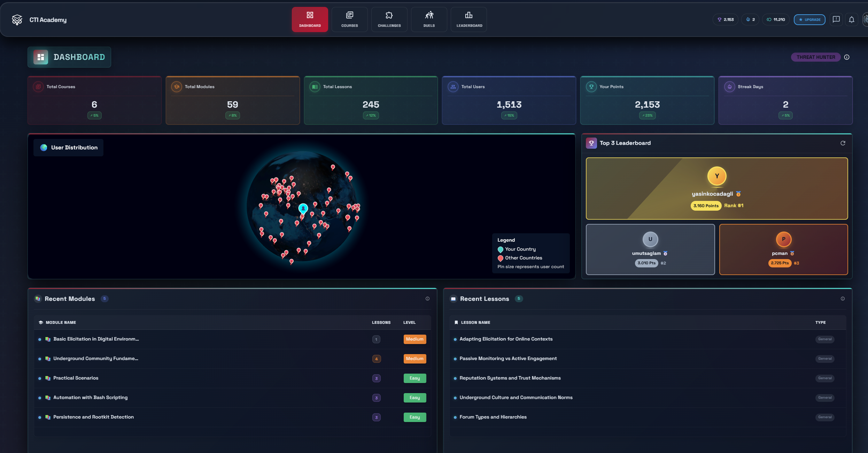Click the Threat Hunter rank badge
The height and width of the screenshot is (453, 868).
tap(816, 57)
